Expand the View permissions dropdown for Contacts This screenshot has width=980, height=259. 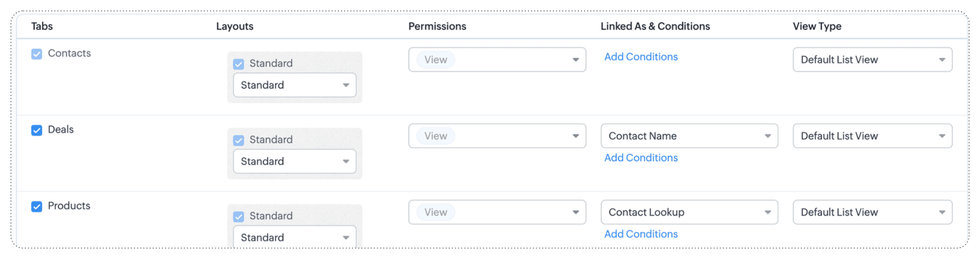coord(497,60)
